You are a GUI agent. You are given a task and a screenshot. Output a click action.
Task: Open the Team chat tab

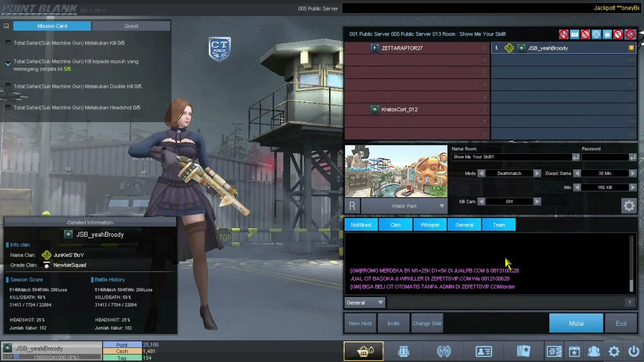499,225
